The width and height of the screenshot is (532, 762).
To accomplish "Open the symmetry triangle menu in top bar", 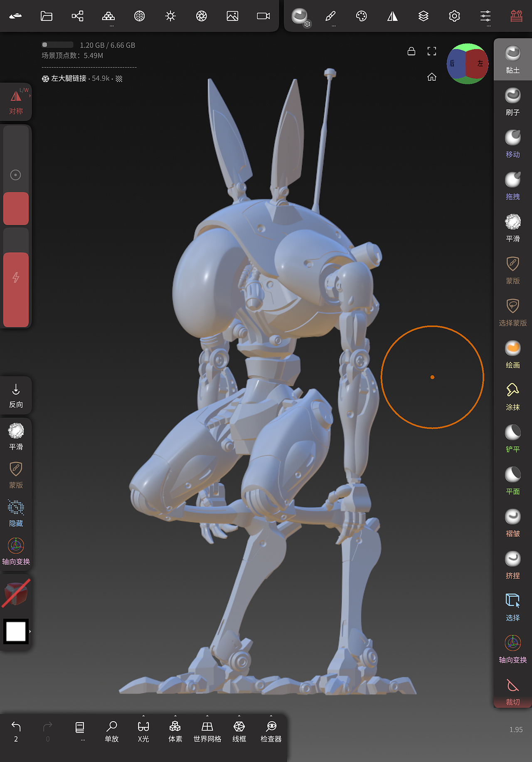I will [x=392, y=16].
